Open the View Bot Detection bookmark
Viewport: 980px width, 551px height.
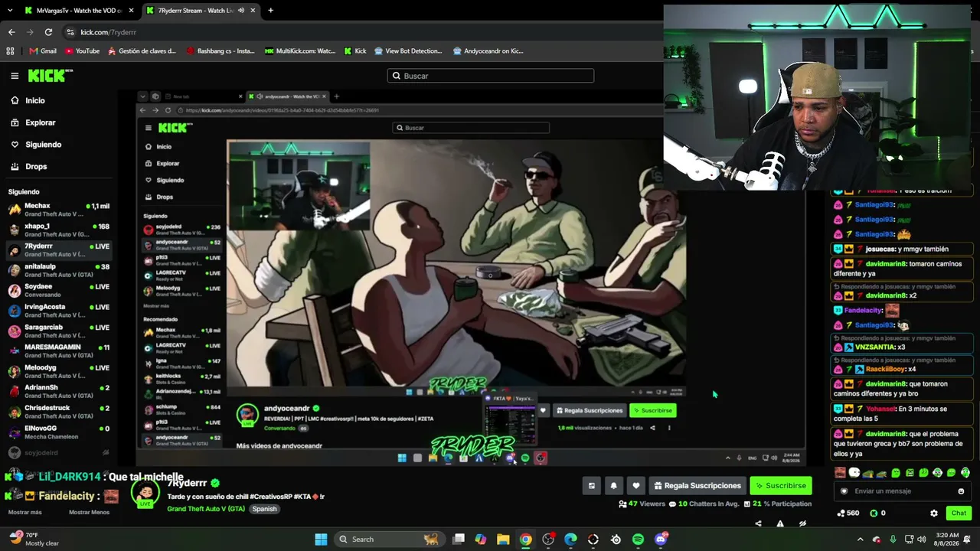click(x=407, y=51)
